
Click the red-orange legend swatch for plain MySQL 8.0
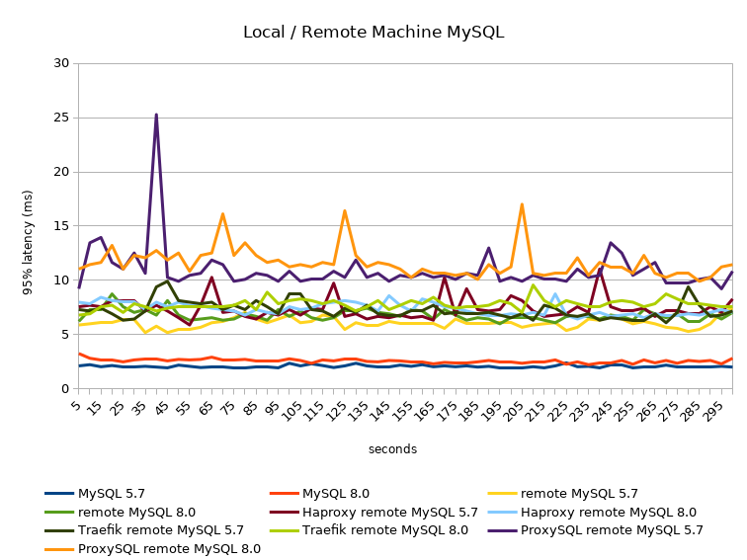click(x=286, y=493)
